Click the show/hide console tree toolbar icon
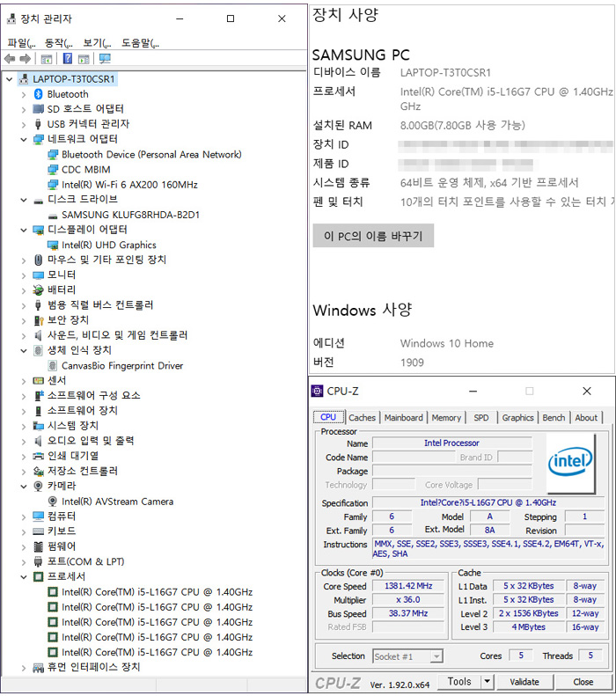 tap(46, 59)
